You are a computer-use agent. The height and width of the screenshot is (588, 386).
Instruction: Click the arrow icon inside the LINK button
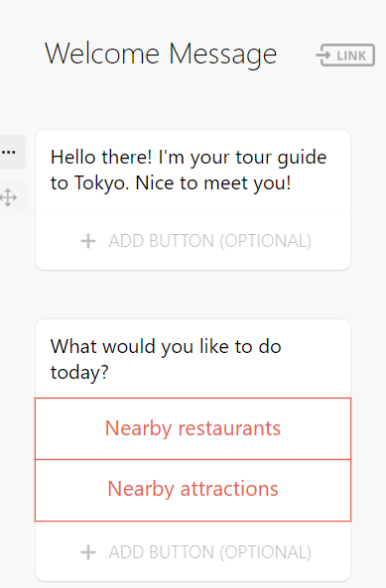pos(323,56)
